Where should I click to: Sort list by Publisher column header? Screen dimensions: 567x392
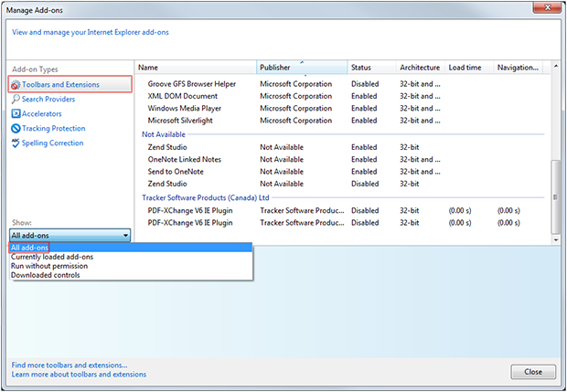coord(301,68)
